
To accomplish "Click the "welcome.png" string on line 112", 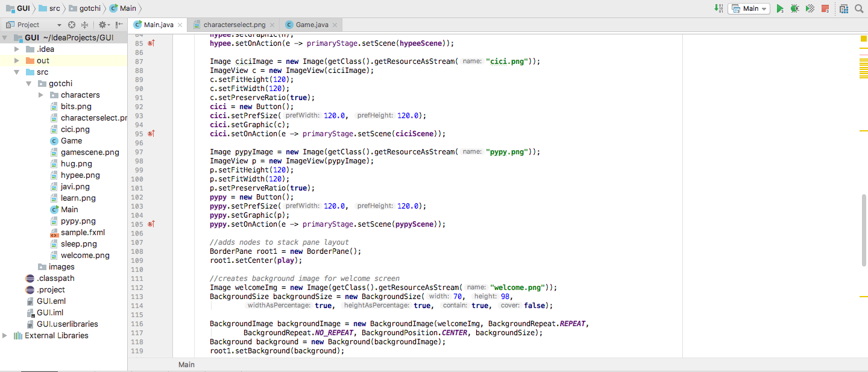I will tap(518, 288).
